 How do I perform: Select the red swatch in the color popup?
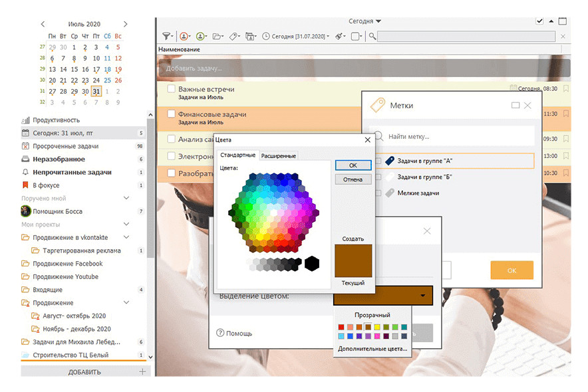341,328
